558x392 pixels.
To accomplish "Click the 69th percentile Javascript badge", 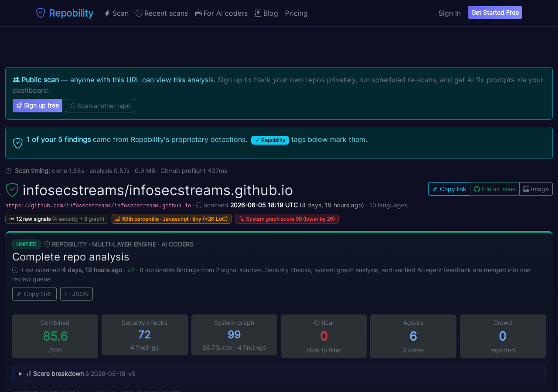I will pos(171,219).
